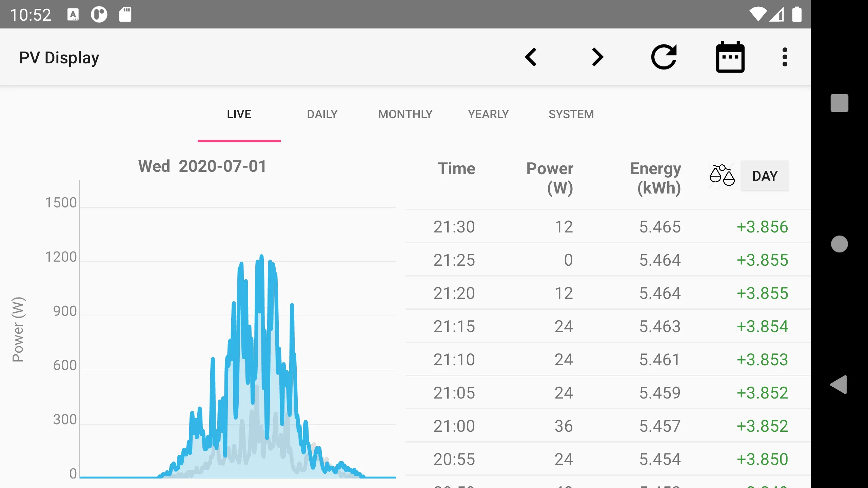868x488 pixels.
Task: Select the 21:30 table row
Action: [x=608, y=226]
